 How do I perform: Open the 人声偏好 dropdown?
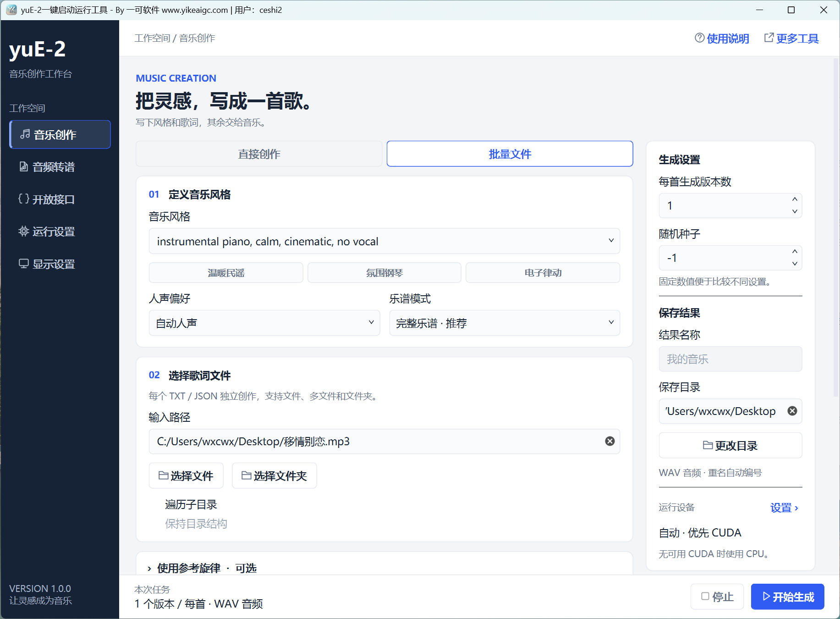pyautogui.click(x=264, y=323)
